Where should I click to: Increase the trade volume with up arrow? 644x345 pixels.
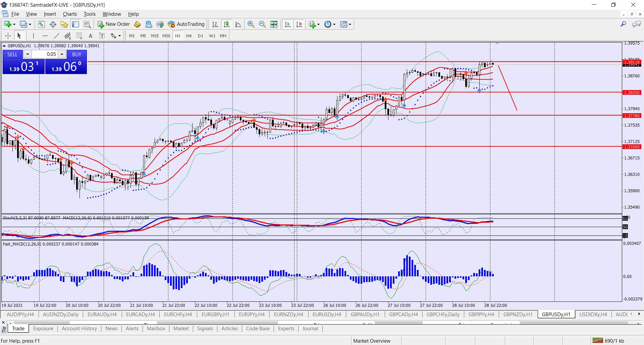62,54
